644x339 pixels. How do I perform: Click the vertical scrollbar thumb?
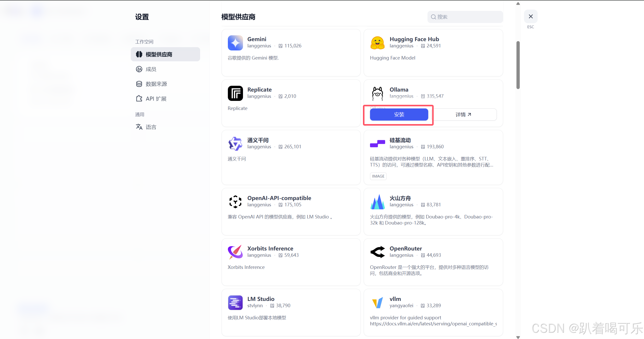click(518, 65)
